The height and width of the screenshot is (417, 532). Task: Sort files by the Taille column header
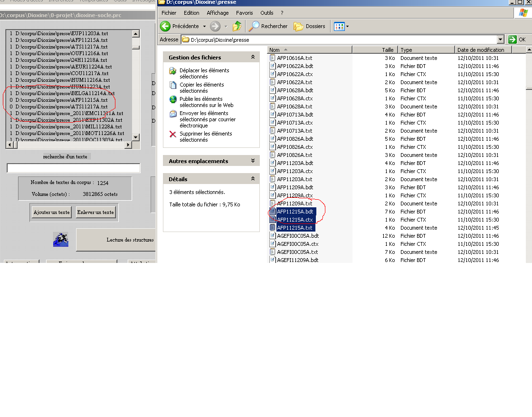pos(375,50)
